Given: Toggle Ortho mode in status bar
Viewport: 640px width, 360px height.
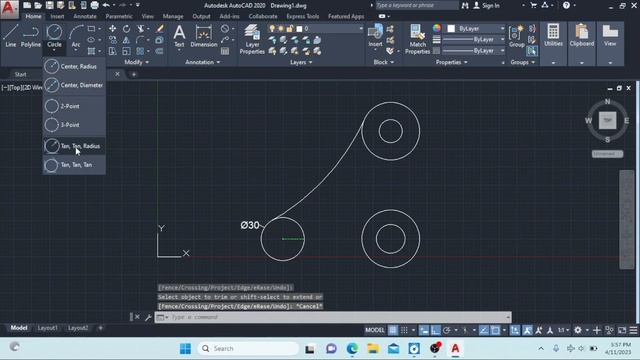Looking at the screenshot, I should tap(436, 330).
